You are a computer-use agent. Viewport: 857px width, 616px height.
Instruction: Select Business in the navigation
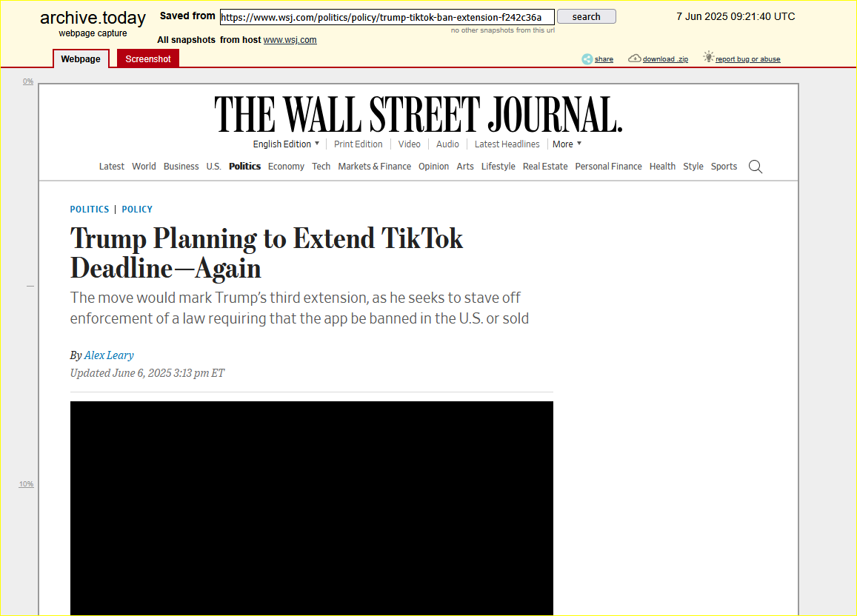[x=181, y=167]
